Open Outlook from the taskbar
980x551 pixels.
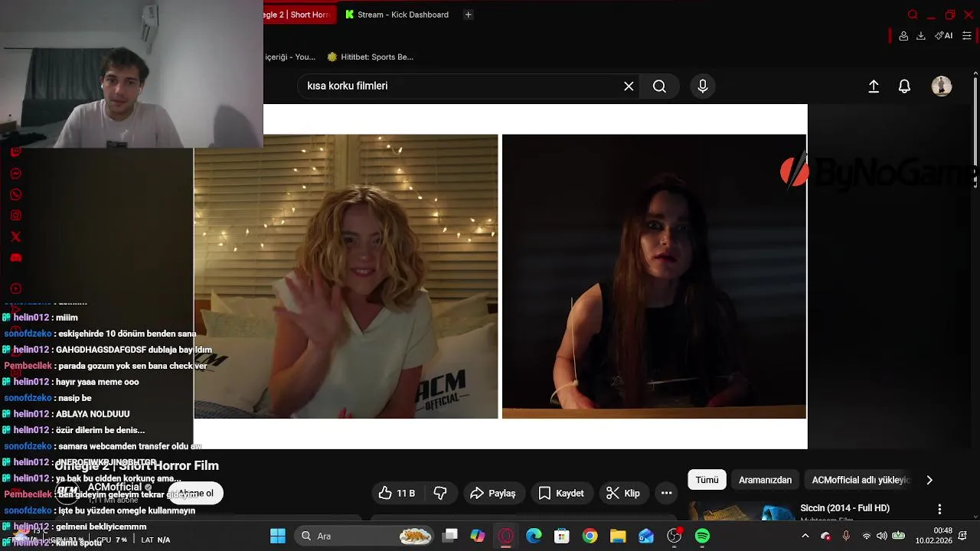tap(646, 536)
